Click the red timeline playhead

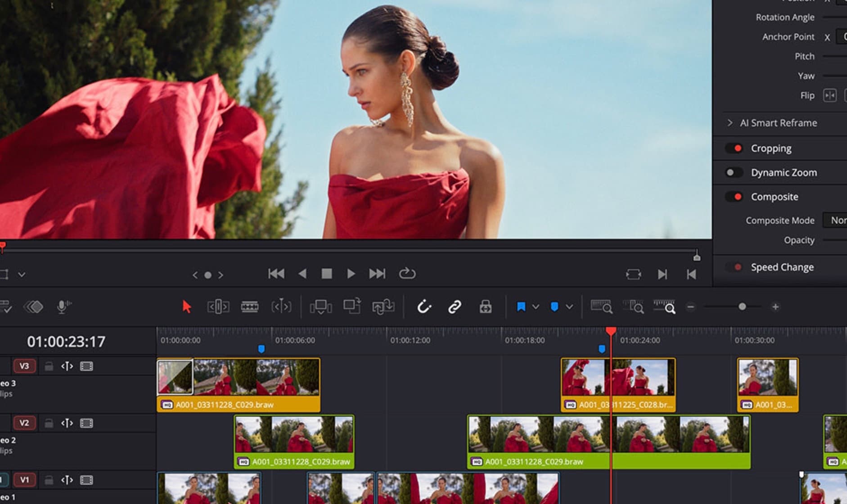[x=611, y=331]
